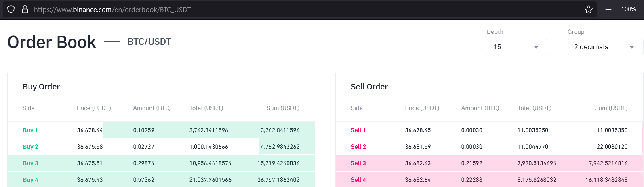This screenshot has width=644, height=187.
Task: Click buy price 36,675.58
Action: 90,147
